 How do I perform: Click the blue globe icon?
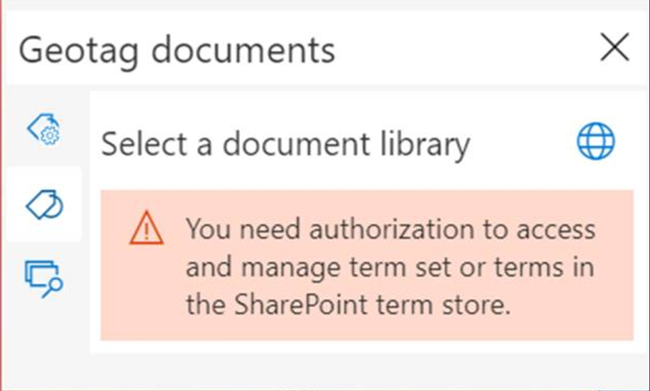(596, 141)
